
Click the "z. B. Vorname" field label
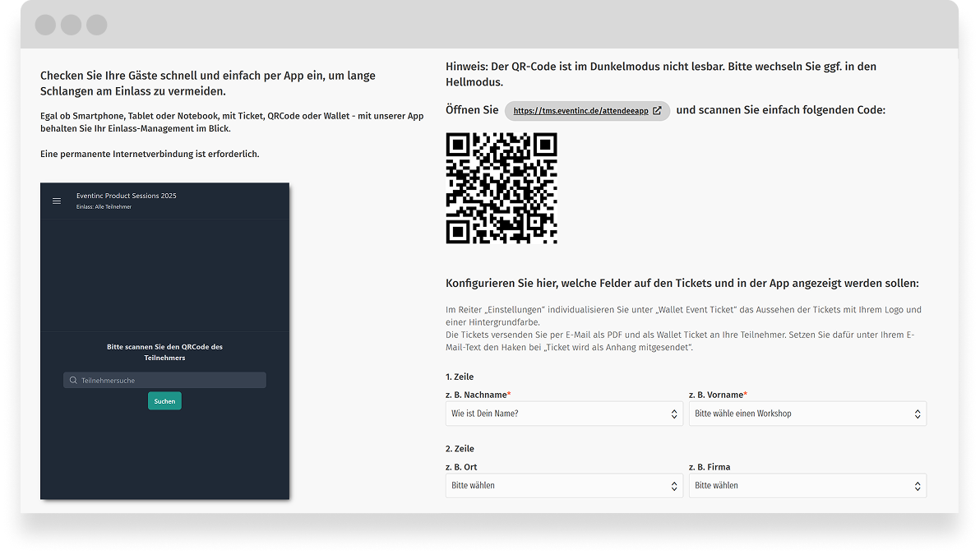tap(718, 395)
